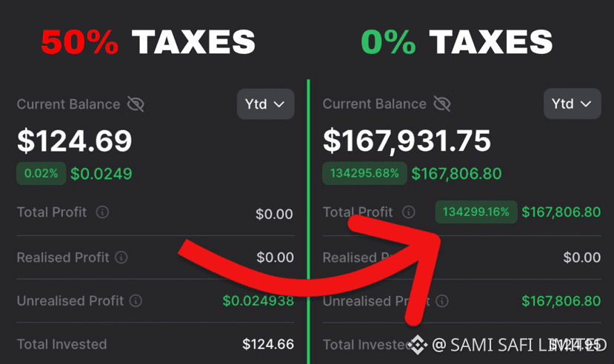This screenshot has width=614, height=364.
Task: Select the $167,931.75 current balance amount
Action: [x=407, y=141]
